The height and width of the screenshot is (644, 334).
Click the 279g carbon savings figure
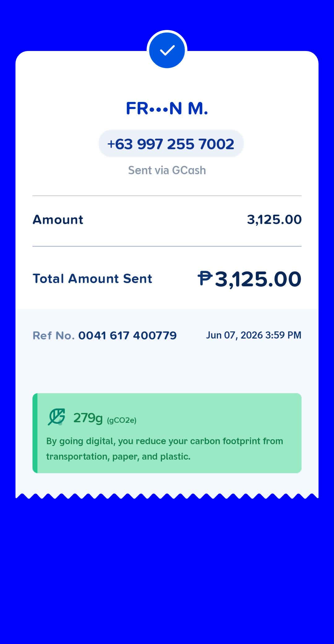point(88,418)
